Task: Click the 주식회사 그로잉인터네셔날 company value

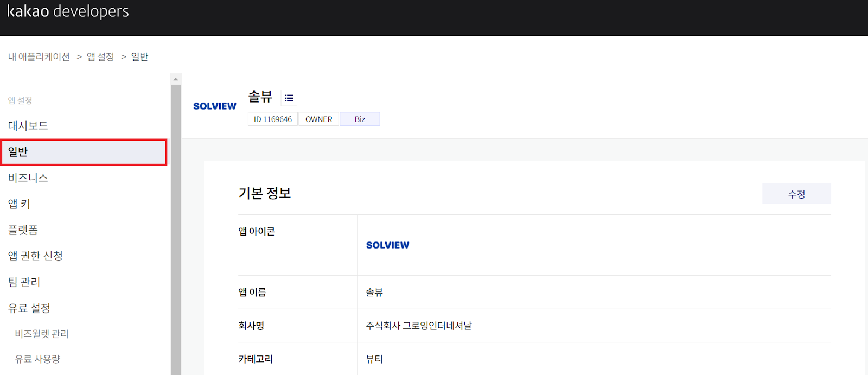Action: 419,326
